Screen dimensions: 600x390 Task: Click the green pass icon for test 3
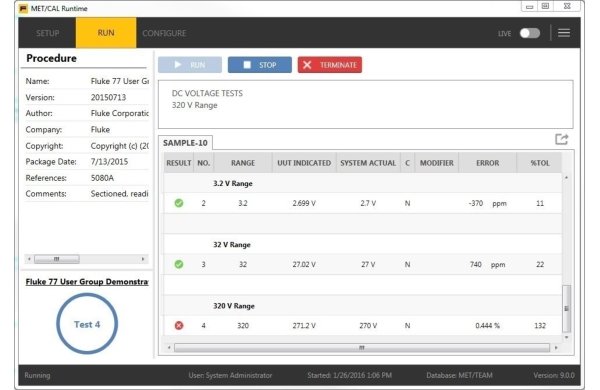click(179, 264)
